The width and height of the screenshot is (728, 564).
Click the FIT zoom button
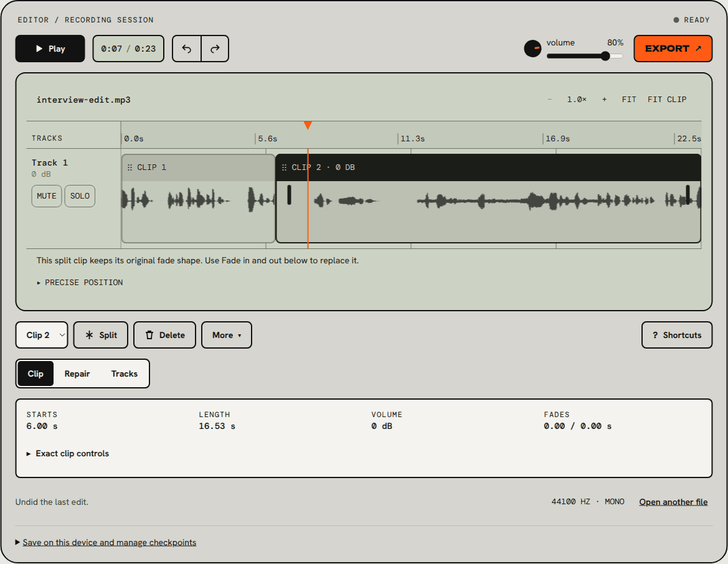pyautogui.click(x=629, y=100)
